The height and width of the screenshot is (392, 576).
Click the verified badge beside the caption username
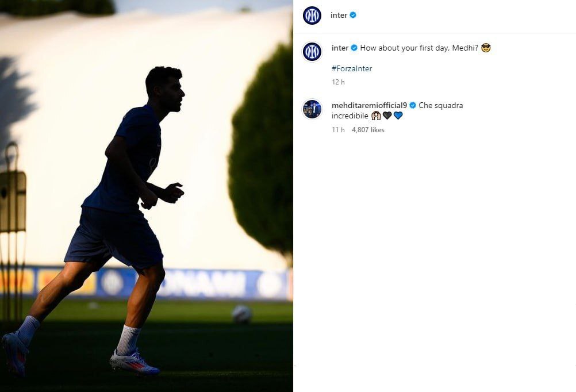coord(354,48)
